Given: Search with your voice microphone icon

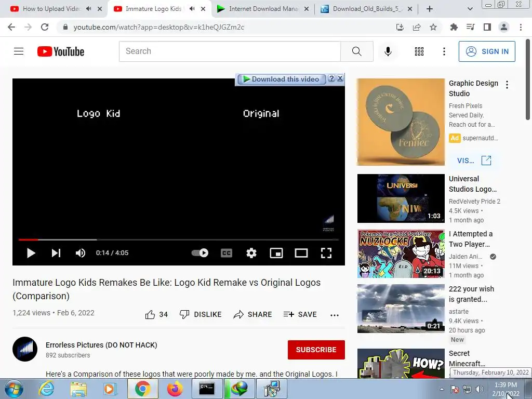Looking at the screenshot, I should [388, 51].
